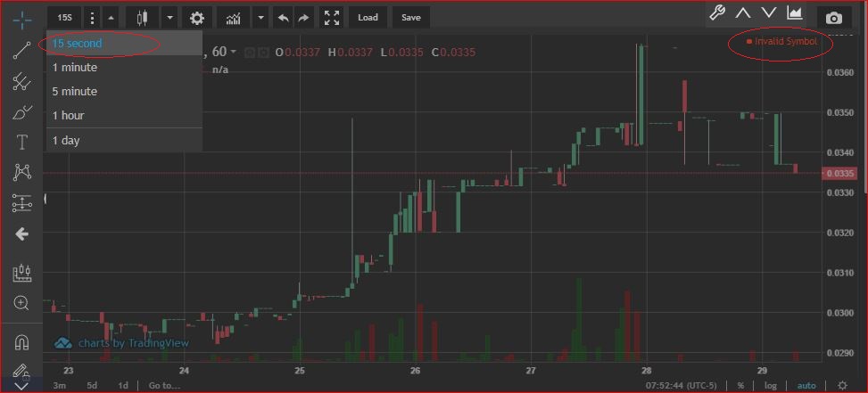
Task: Toggle the auto scale
Action: [x=806, y=385]
